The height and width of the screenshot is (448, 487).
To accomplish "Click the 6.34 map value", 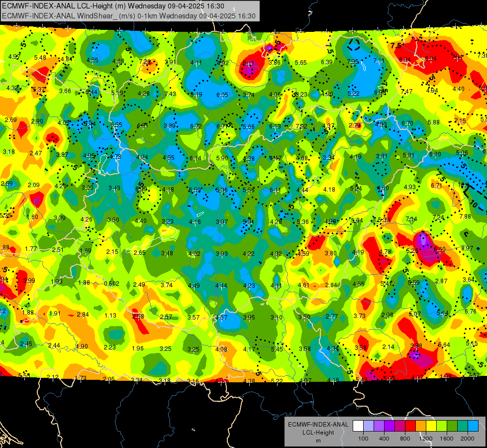I will click(405, 60).
